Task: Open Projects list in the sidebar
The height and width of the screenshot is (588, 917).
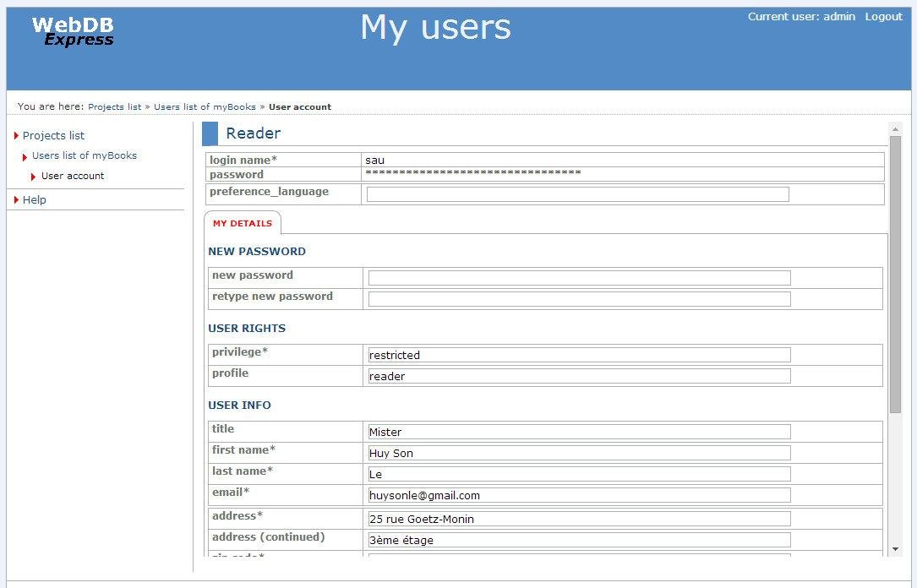Action: [53, 136]
